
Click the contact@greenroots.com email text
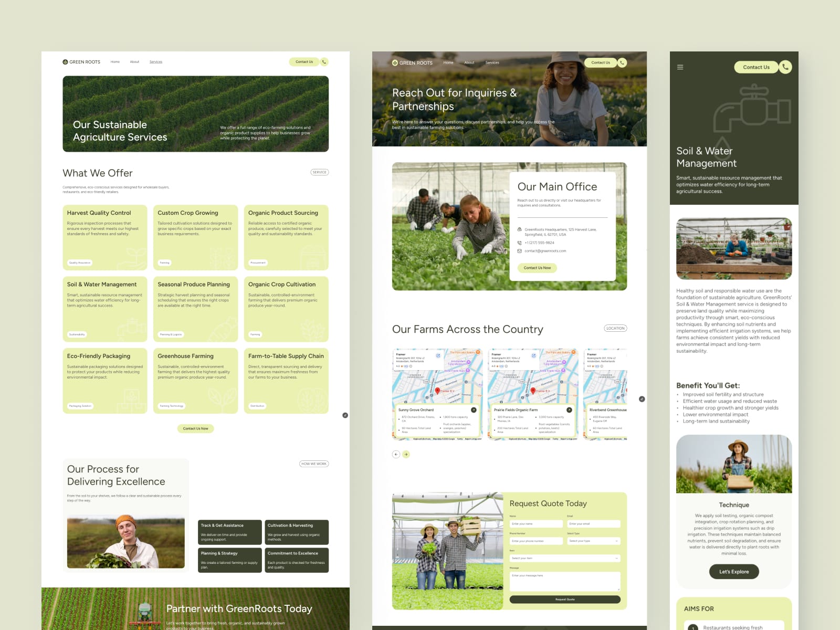pyautogui.click(x=545, y=251)
